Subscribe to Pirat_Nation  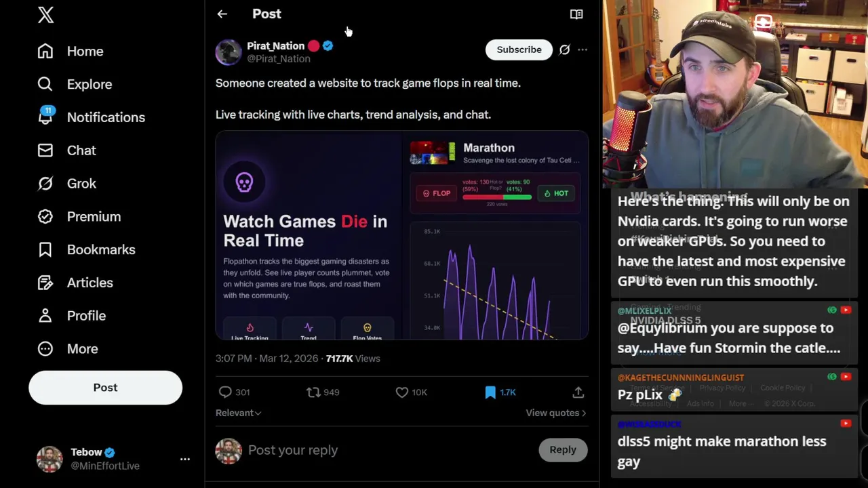[519, 49]
